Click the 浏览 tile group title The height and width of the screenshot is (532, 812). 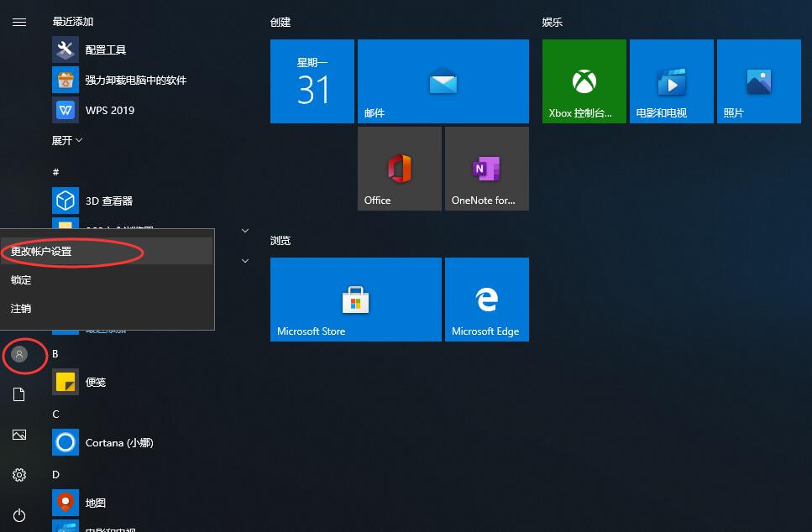[280, 241]
